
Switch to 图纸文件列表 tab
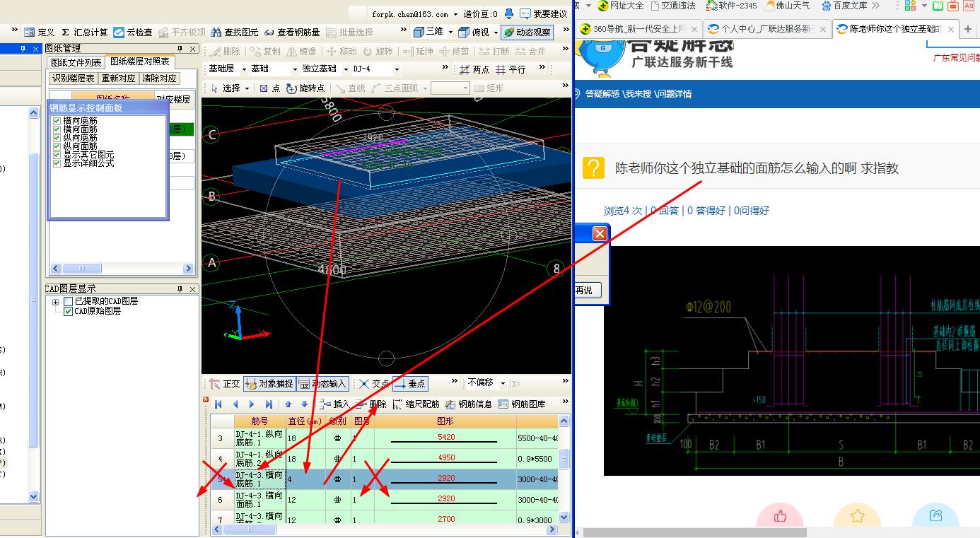[76, 63]
